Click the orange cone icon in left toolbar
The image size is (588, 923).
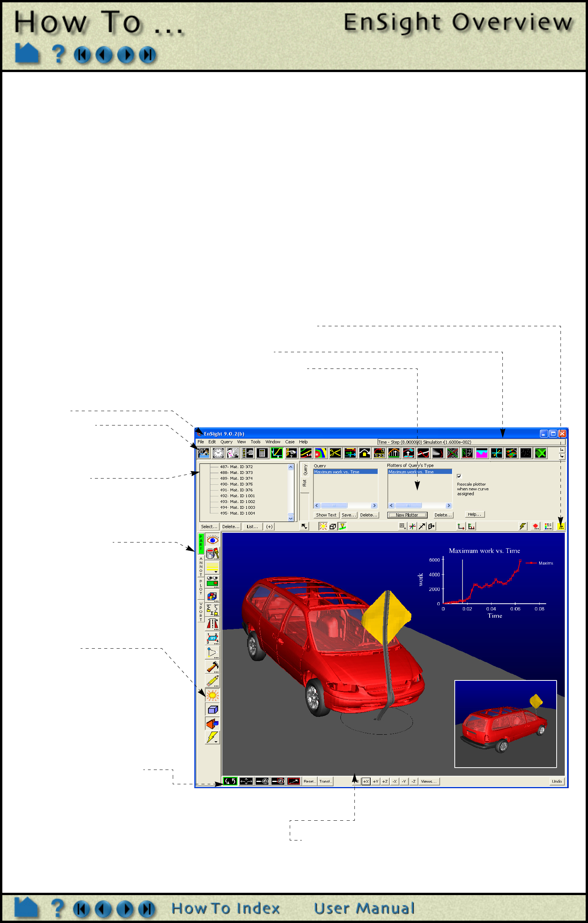(212, 723)
